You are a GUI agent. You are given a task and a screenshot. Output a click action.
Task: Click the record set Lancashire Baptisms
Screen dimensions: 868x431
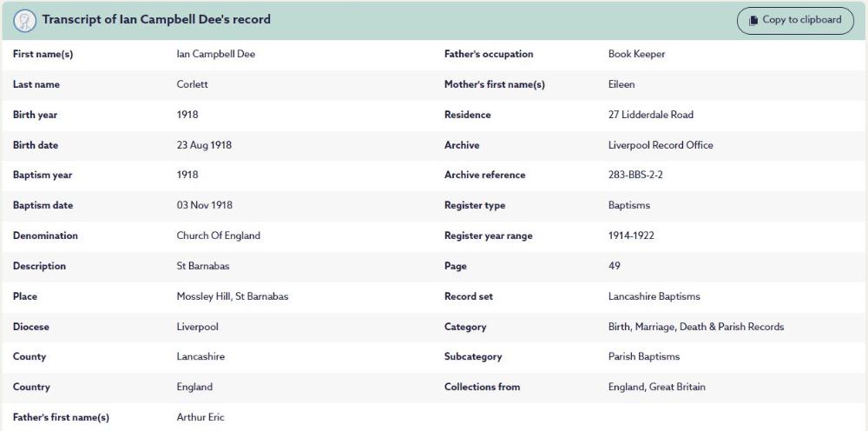click(x=654, y=296)
